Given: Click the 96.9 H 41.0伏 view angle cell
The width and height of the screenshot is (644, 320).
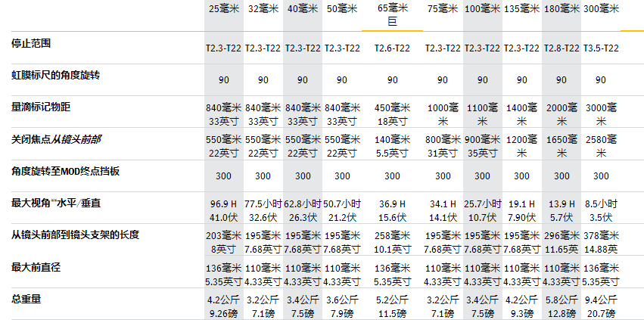Looking at the screenshot, I should (223, 210).
